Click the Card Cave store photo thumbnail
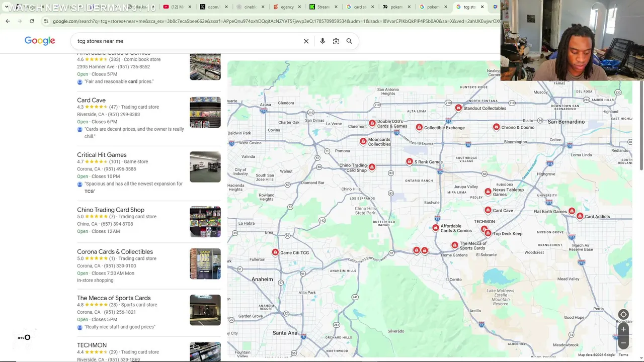Viewport: 644px width, 362px height. (205, 112)
